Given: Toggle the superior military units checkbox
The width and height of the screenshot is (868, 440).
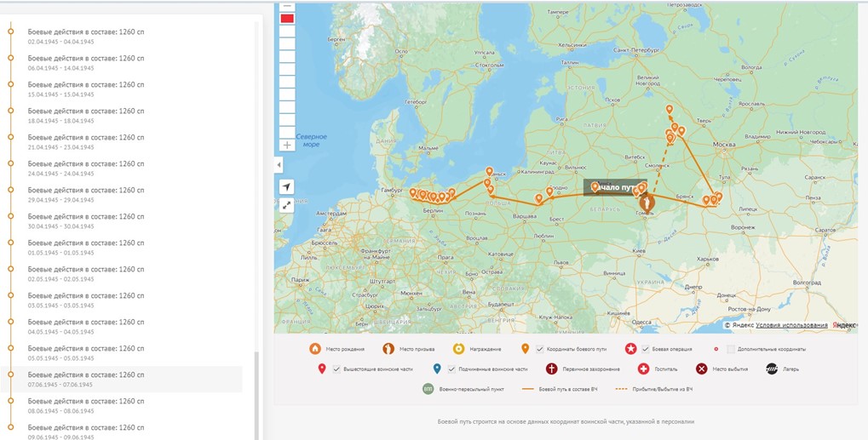Looking at the screenshot, I should (x=337, y=369).
